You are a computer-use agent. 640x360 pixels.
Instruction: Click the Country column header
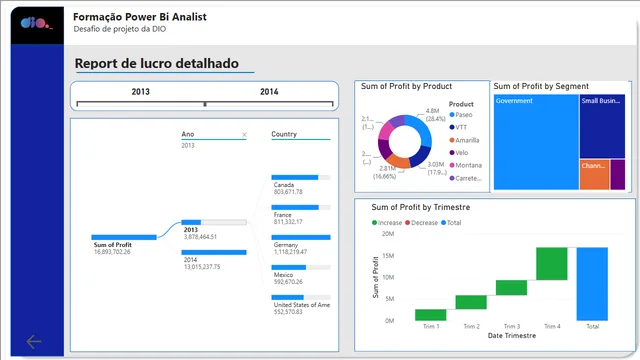click(x=284, y=134)
